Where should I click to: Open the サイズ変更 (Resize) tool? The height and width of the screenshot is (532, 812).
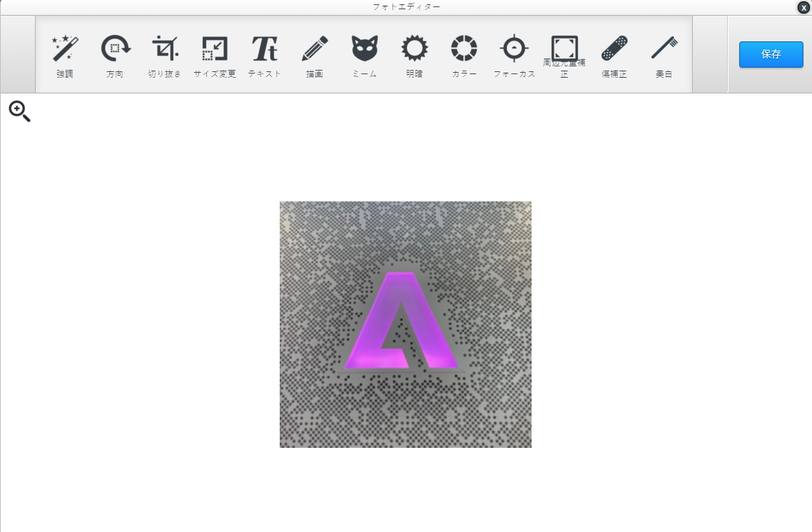pos(214,56)
